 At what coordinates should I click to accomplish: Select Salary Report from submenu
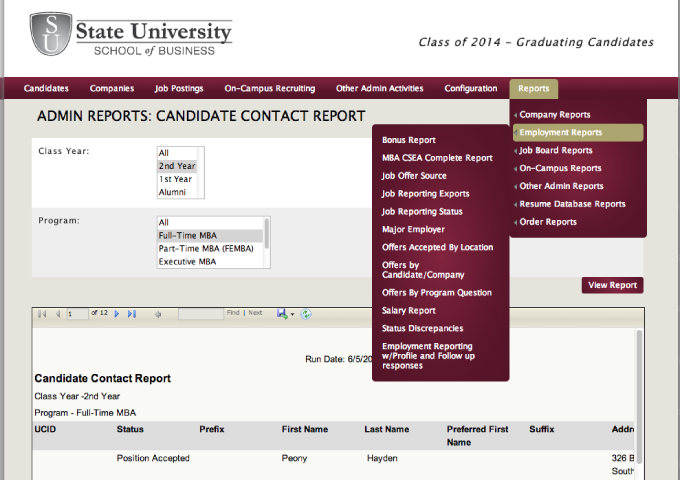tap(408, 311)
